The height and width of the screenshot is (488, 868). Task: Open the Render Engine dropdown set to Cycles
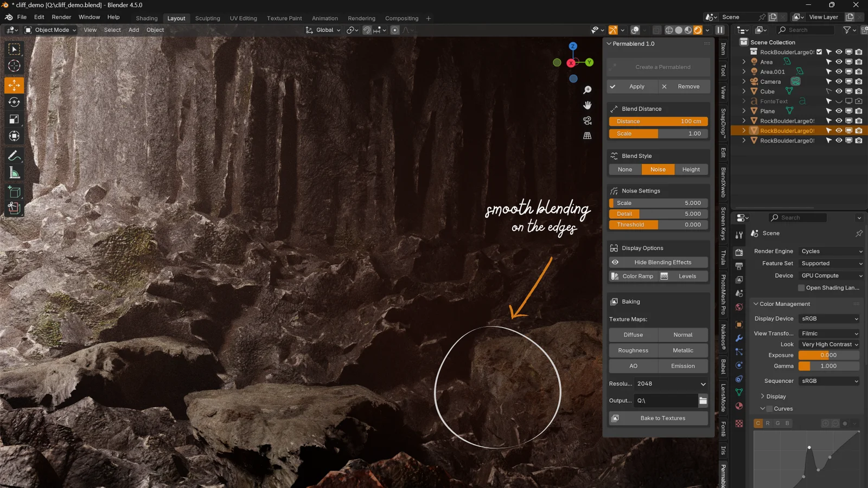coord(831,251)
